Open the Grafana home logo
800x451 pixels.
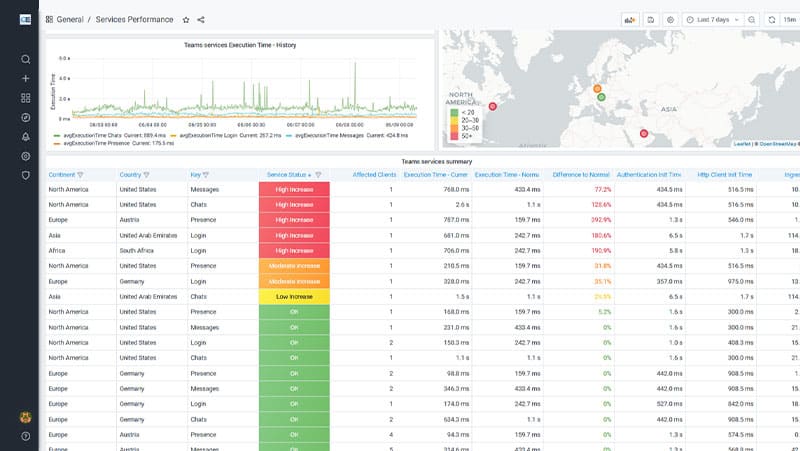[x=25, y=19]
